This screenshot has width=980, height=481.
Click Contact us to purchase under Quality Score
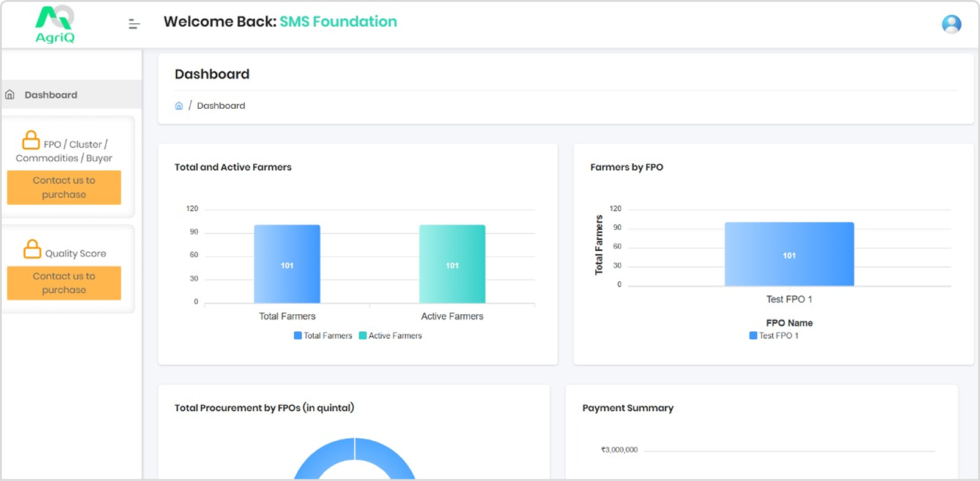pos(64,283)
